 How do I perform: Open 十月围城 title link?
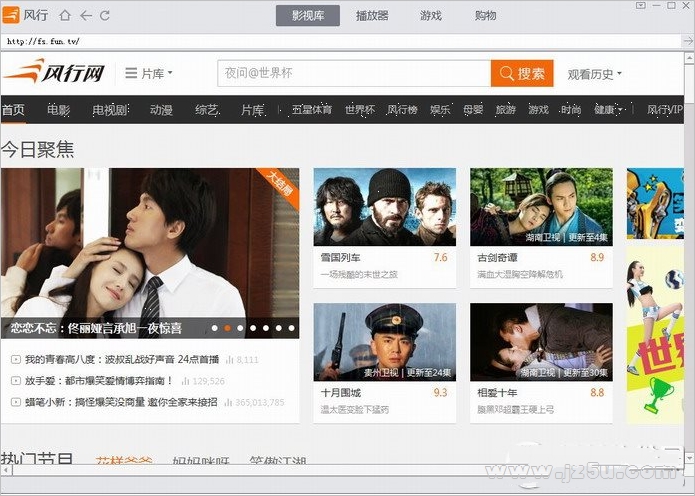point(341,393)
